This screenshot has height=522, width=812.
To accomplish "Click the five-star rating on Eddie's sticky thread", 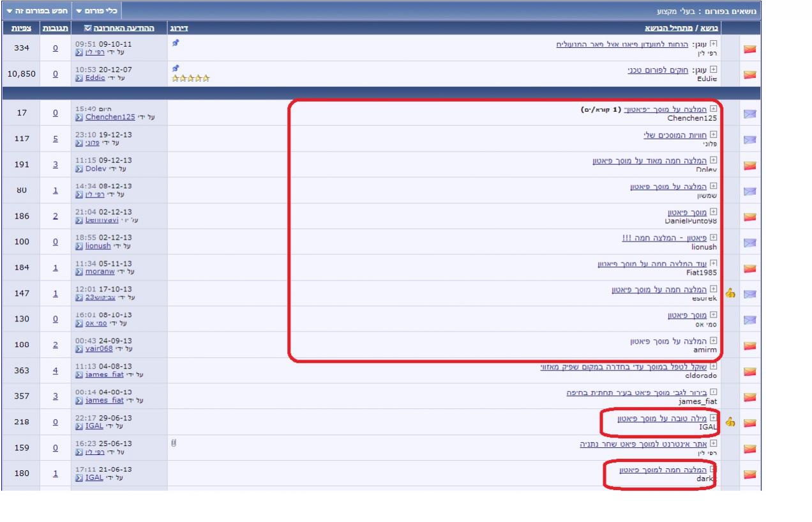I will [x=191, y=79].
